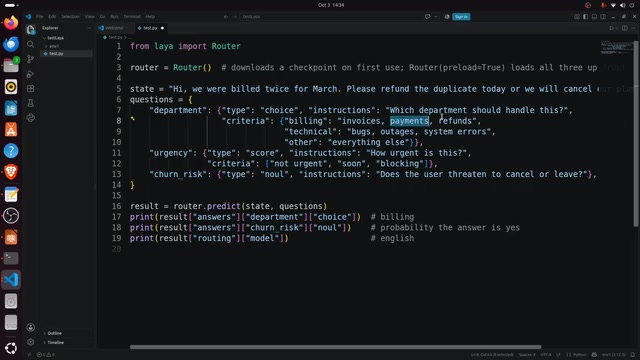This screenshot has width=640, height=360.
Task: Click the Customize Layout icon
Action: click(x=577, y=17)
